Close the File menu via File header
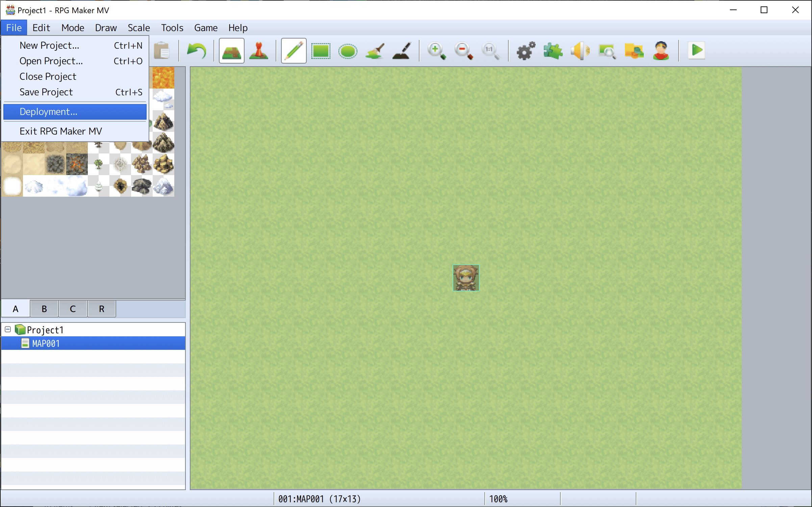Image resolution: width=812 pixels, height=507 pixels. coord(14,28)
